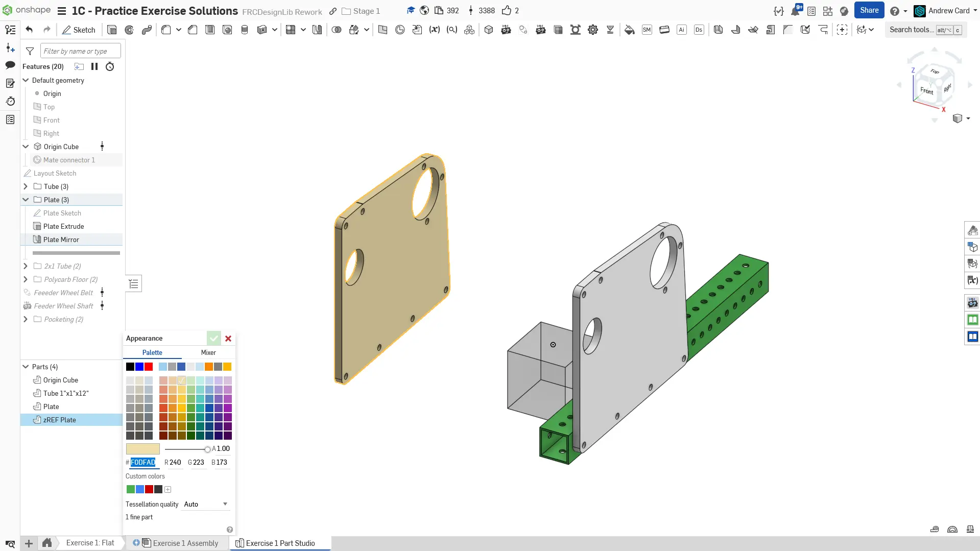Open the Exercise 1 Assembly tab
This screenshot has height=551, width=980.
coord(185,543)
